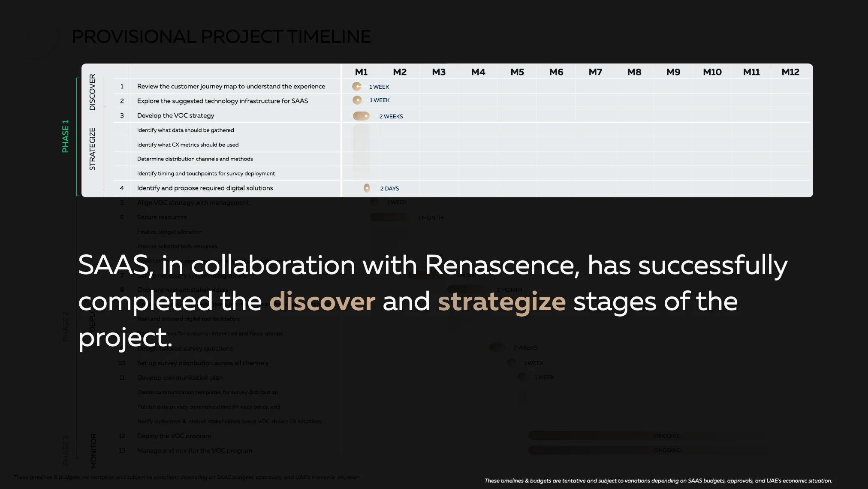Click the timeline bar for Explore the suggested technology infrastructure
Viewport: 868px width, 489px height.
[357, 100]
